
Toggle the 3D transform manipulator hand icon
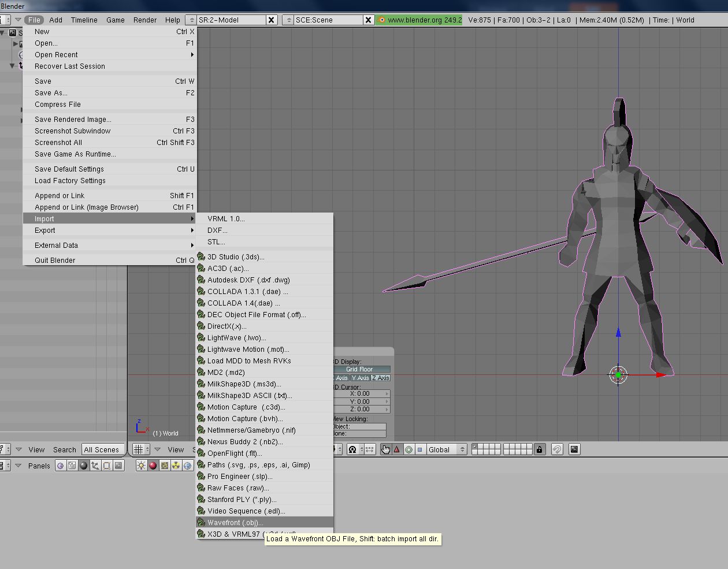(385, 449)
